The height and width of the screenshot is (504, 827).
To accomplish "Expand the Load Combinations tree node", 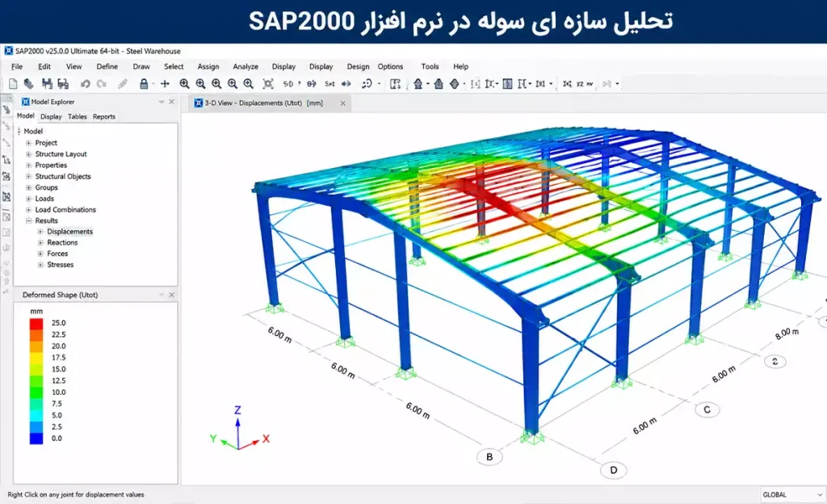I will [28, 209].
